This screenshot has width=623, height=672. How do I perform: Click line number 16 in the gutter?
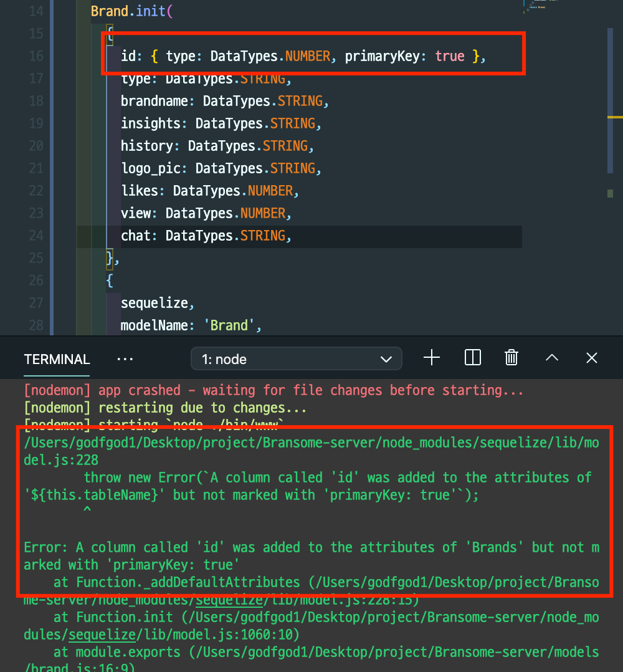(36, 56)
